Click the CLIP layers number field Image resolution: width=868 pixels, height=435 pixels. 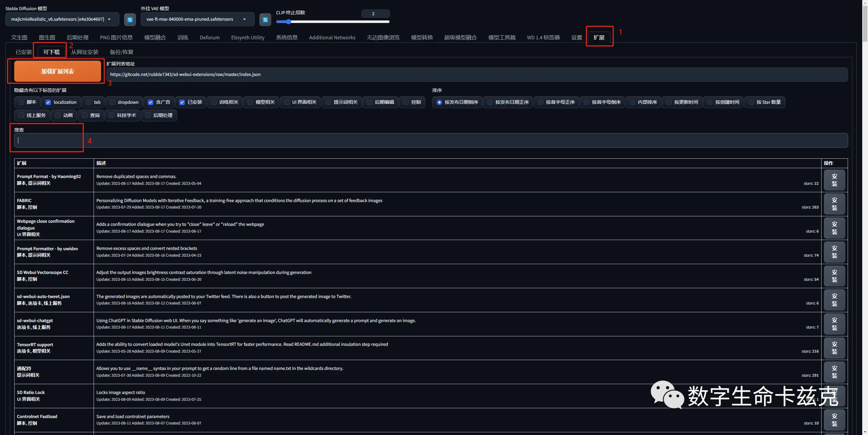tap(375, 14)
